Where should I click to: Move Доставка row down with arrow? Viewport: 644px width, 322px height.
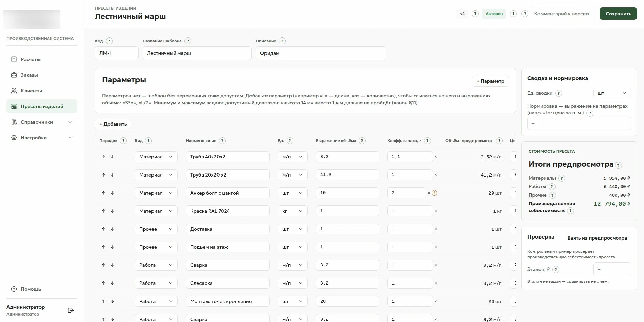click(x=112, y=229)
